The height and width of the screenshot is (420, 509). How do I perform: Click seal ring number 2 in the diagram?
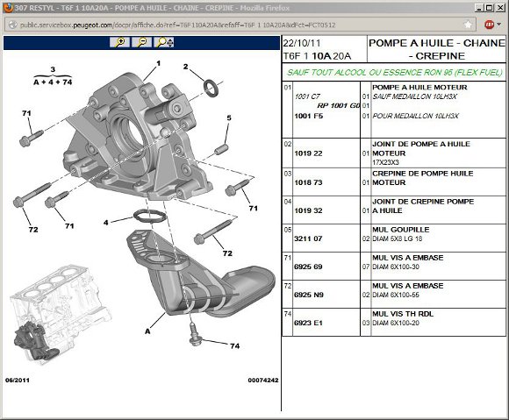click(211, 88)
